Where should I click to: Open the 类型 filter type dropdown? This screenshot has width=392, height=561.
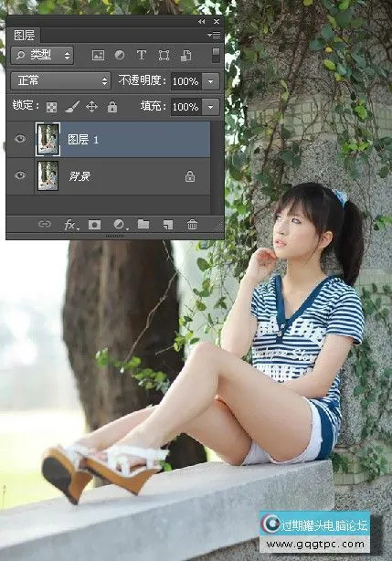pos(42,55)
